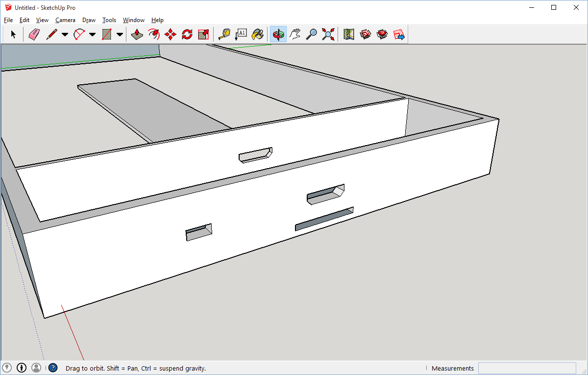Screen dimensions: 588x375
Task: Open 3D Warehouse icon
Action: click(366, 34)
